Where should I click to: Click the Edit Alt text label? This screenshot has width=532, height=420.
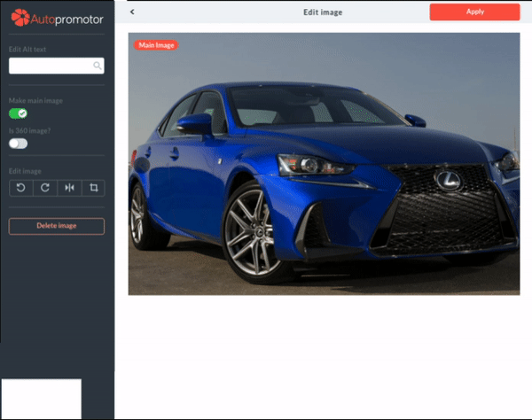point(27,49)
